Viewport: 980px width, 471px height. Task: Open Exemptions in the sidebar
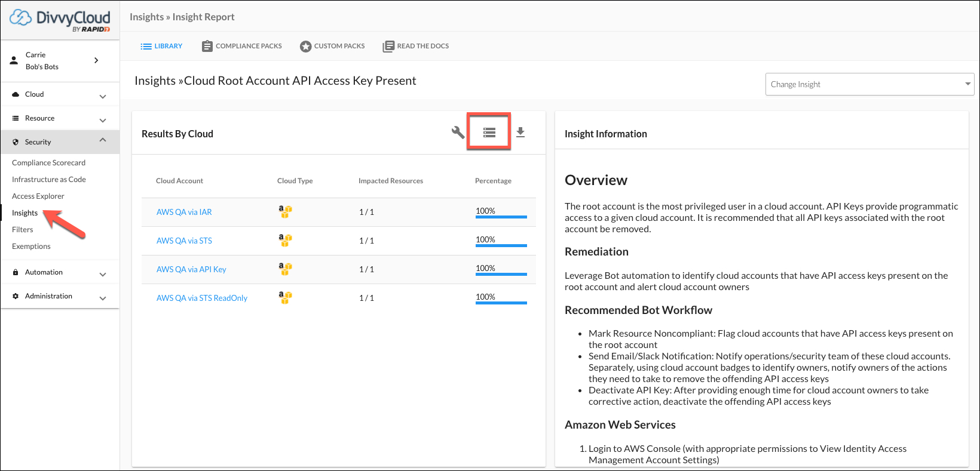[x=31, y=246]
